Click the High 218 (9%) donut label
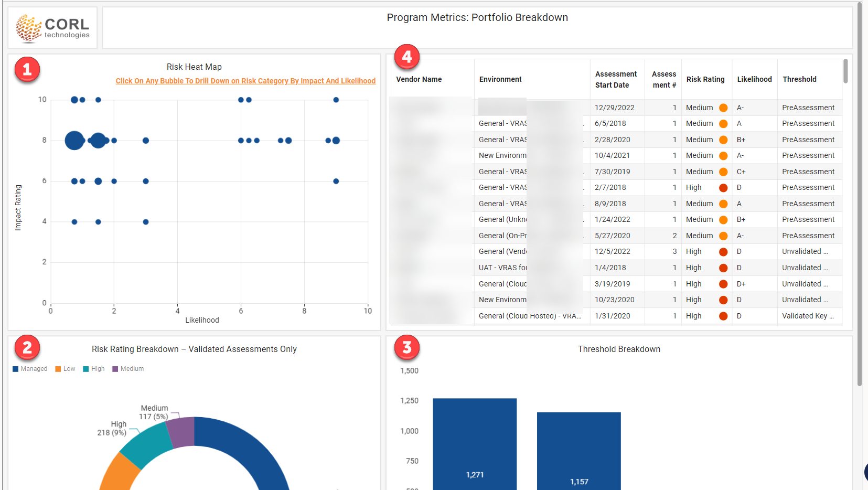 pos(112,429)
